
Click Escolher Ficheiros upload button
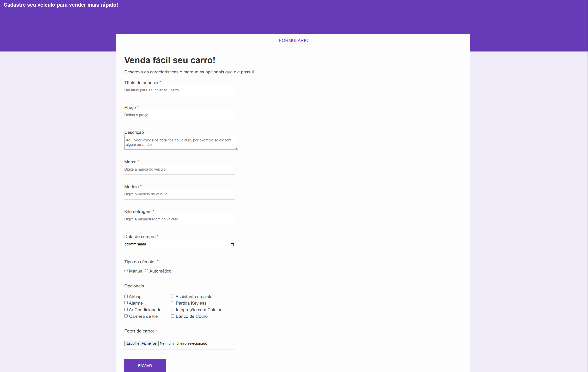pyautogui.click(x=141, y=343)
